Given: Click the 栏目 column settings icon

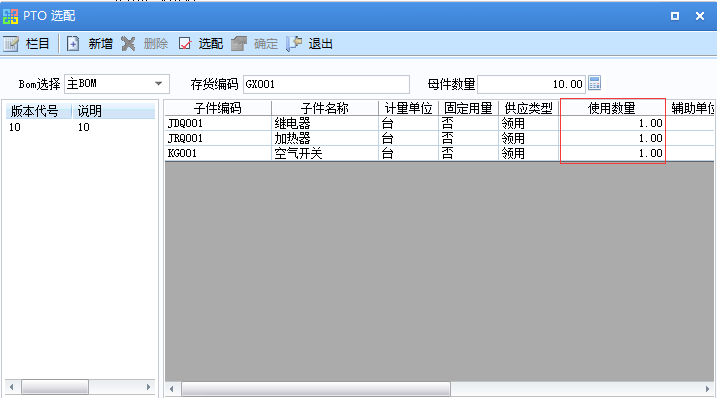Looking at the screenshot, I should point(11,44).
